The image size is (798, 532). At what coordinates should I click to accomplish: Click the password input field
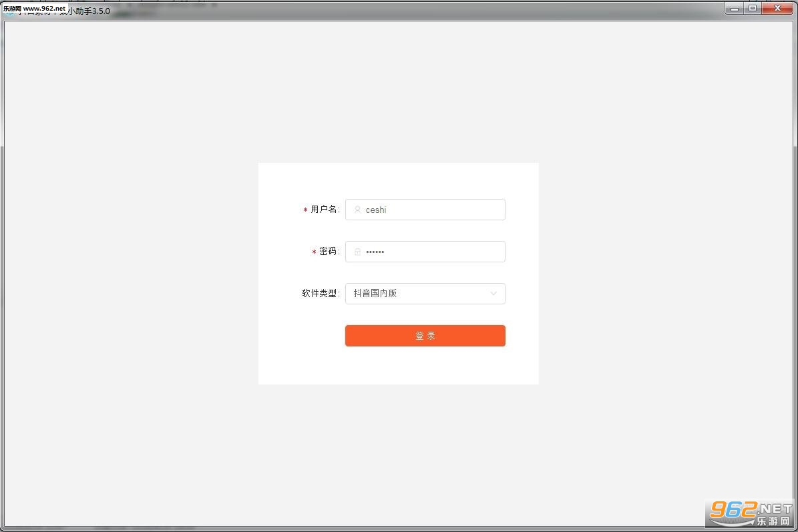point(425,252)
